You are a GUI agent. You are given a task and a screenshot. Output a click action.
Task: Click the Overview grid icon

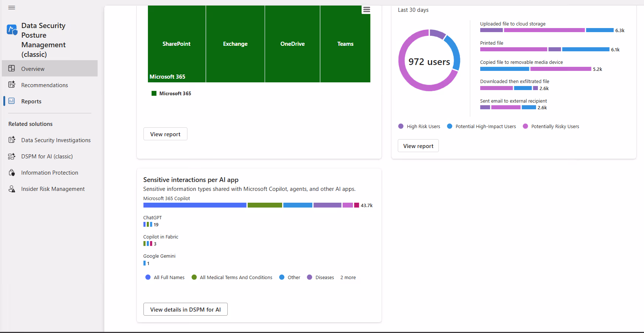[x=12, y=68]
